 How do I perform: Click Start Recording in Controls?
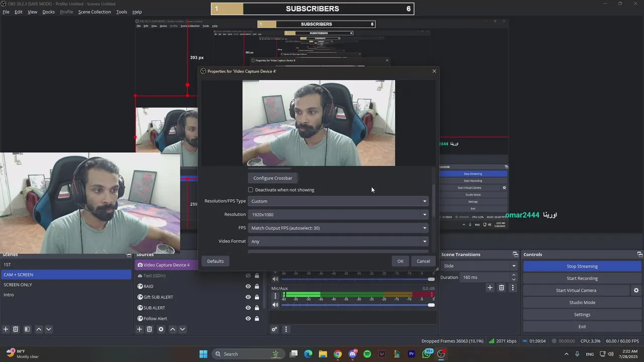coord(582,278)
